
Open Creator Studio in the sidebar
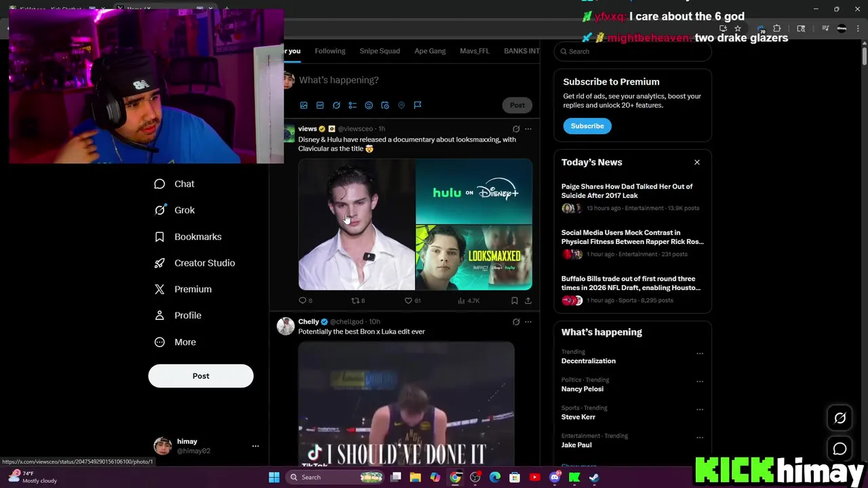click(x=195, y=263)
